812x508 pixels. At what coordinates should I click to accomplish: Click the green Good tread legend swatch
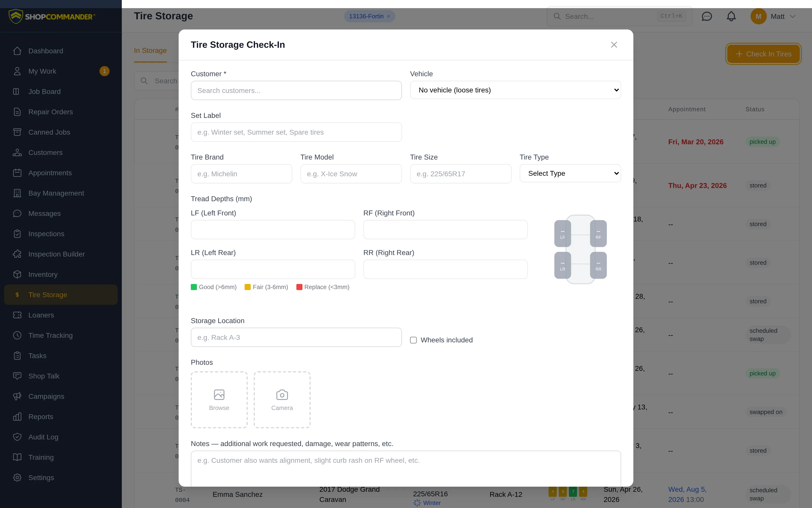pyautogui.click(x=194, y=287)
